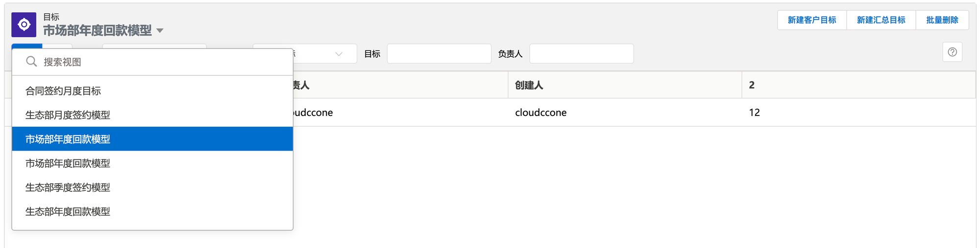Image resolution: width=980 pixels, height=248 pixels.
Task: Switch to the 生态部季度签约模型 view
Action: click(68, 187)
